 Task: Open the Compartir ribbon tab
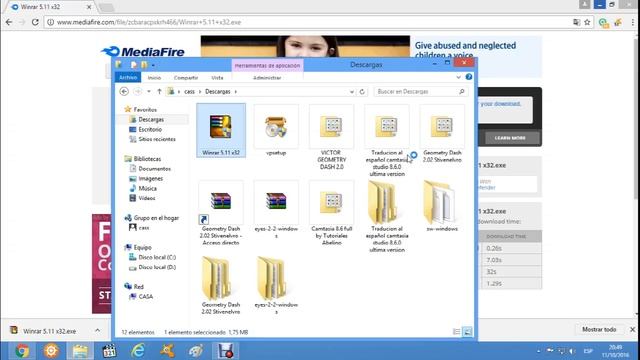(186, 78)
